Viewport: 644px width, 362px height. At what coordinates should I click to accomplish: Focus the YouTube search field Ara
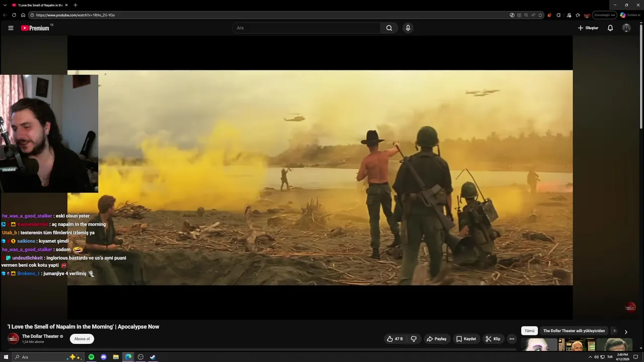pos(307,28)
